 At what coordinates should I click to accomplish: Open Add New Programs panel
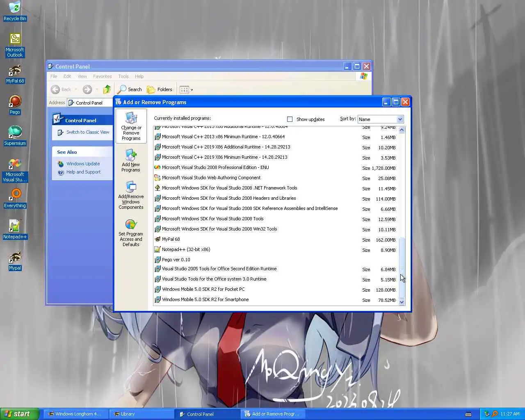[131, 160]
